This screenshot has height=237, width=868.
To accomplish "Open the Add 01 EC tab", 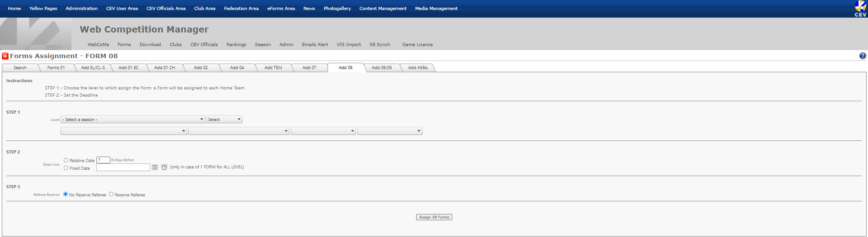I will pos(128,68).
